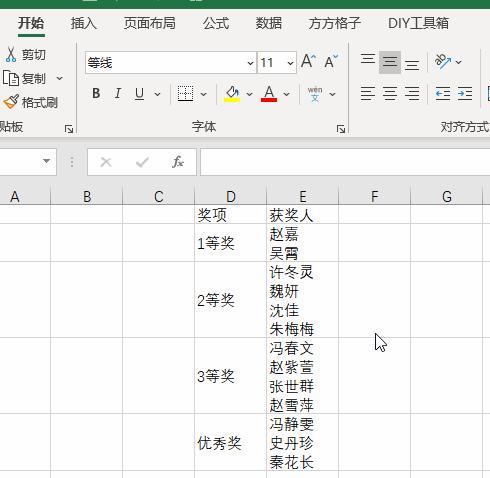
Task: Click the Copy (复制) button
Action: (24, 79)
